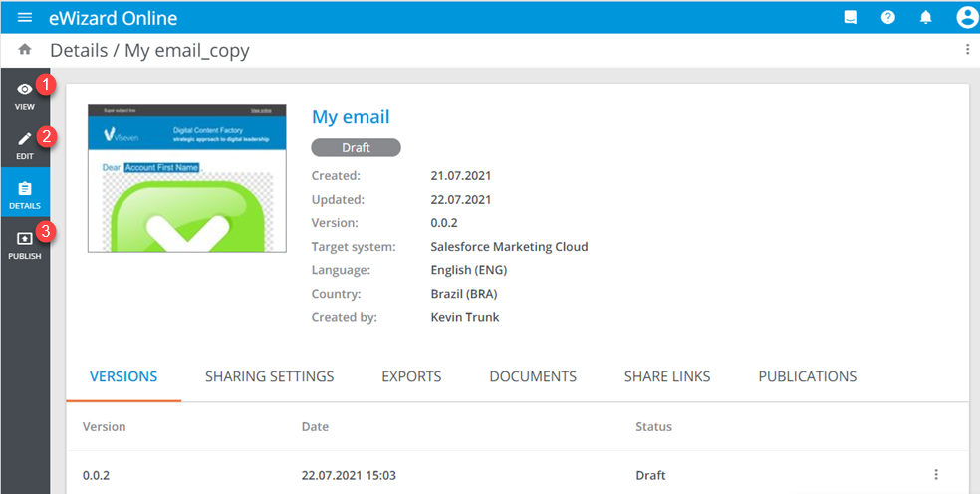This screenshot has height=494, width=980.
Task: Expand page options three-dot menu
Action: [x=967, y=50]
